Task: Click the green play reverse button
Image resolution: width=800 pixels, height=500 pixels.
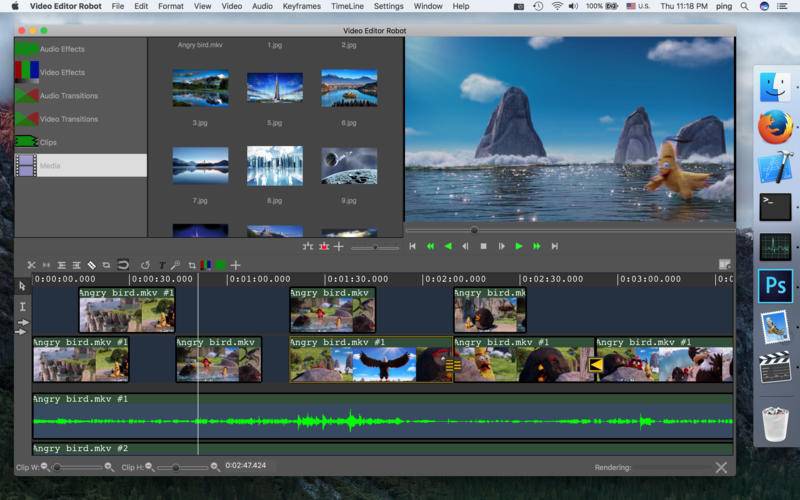Action: (448, 246)
